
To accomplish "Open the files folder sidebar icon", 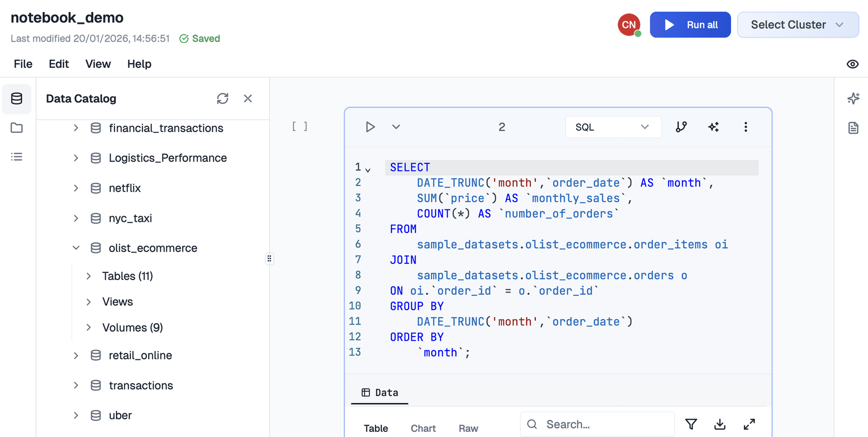I will tap(17, 128).
